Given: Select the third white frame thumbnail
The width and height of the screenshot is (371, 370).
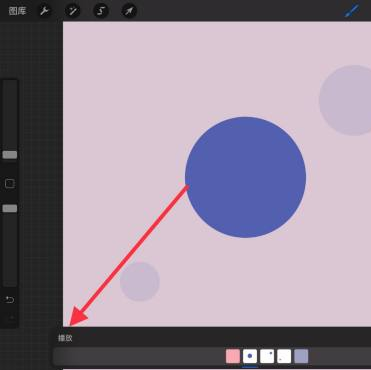Looking at the screenshot, I should [267, 356].
